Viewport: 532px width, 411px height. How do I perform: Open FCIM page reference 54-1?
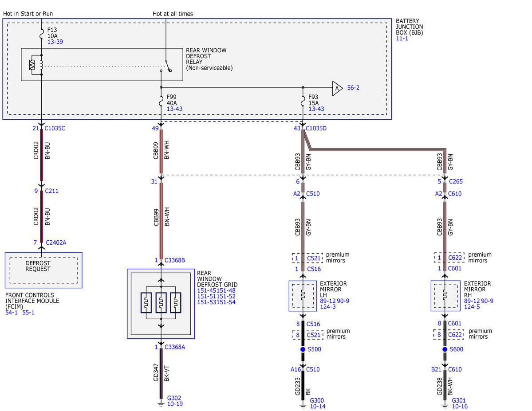tap(12, 313)
